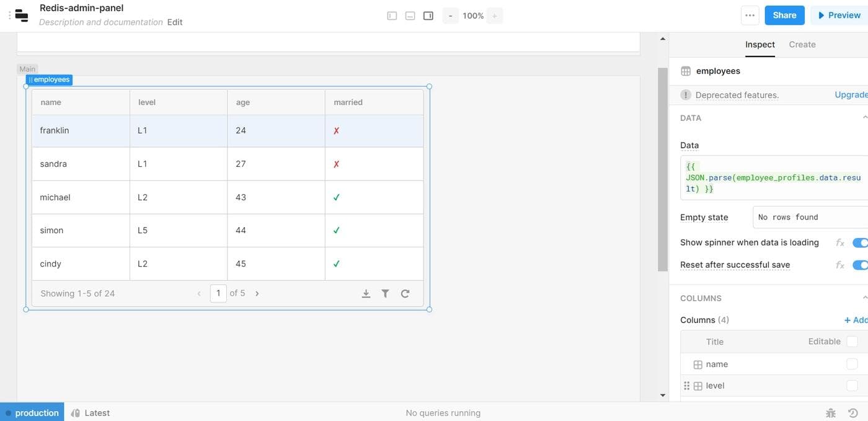Collapse the DATA section
The image size is (868, 421).
864,118
